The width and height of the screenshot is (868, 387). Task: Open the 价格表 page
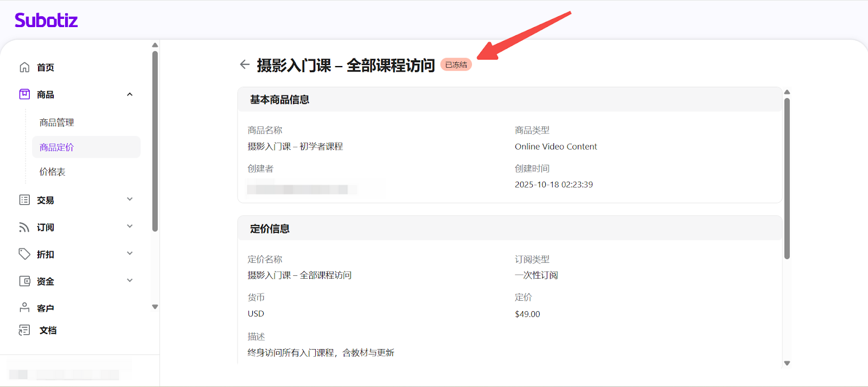[x=52, y=172]
